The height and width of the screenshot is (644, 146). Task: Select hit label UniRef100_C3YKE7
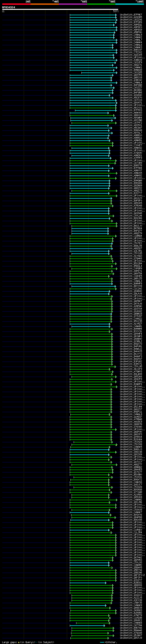(x=131, y=146)
